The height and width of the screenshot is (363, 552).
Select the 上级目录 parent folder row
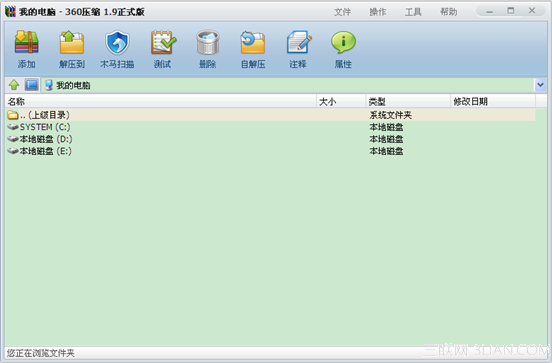(x=270, y=115)
